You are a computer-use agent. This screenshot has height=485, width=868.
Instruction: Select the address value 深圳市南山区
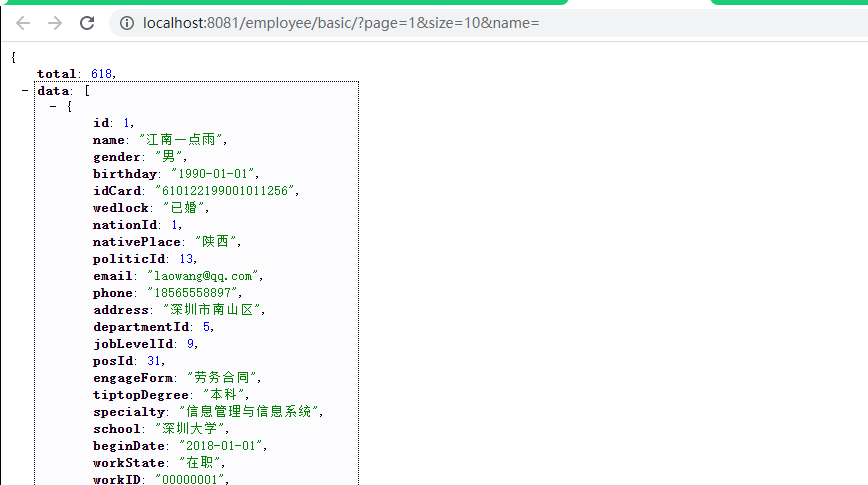point(212,309)
